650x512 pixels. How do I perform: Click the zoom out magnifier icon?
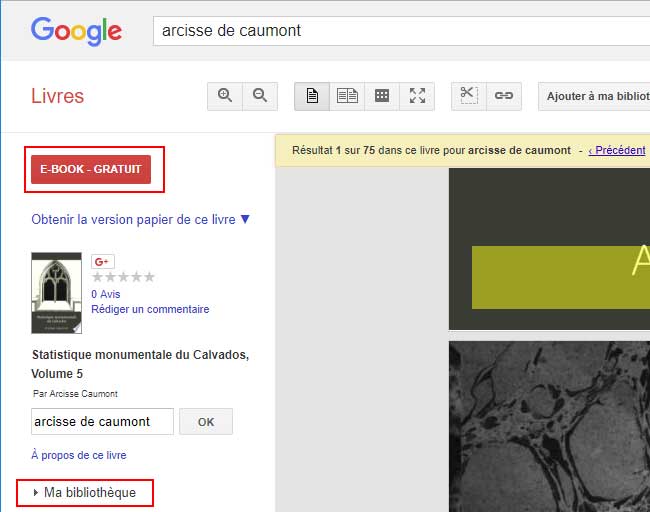[x=260, y=96]
